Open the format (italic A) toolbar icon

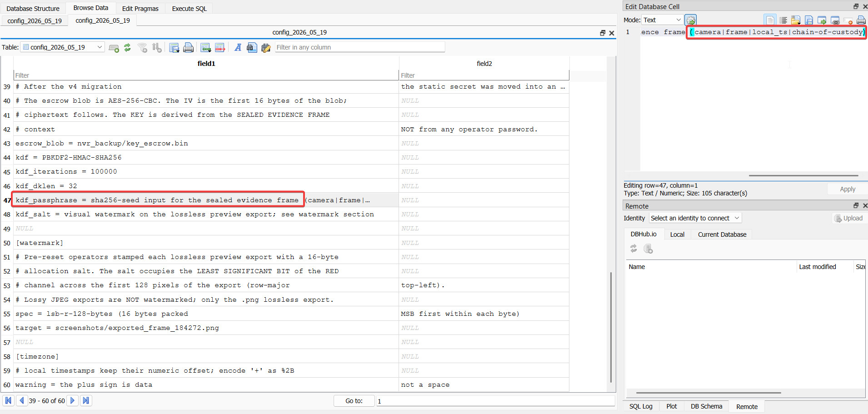tap(238, 47)
